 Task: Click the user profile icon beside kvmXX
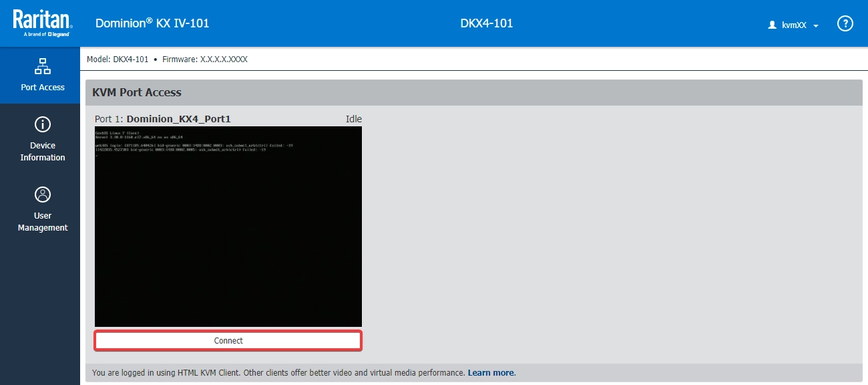click(x=773, y=25)
